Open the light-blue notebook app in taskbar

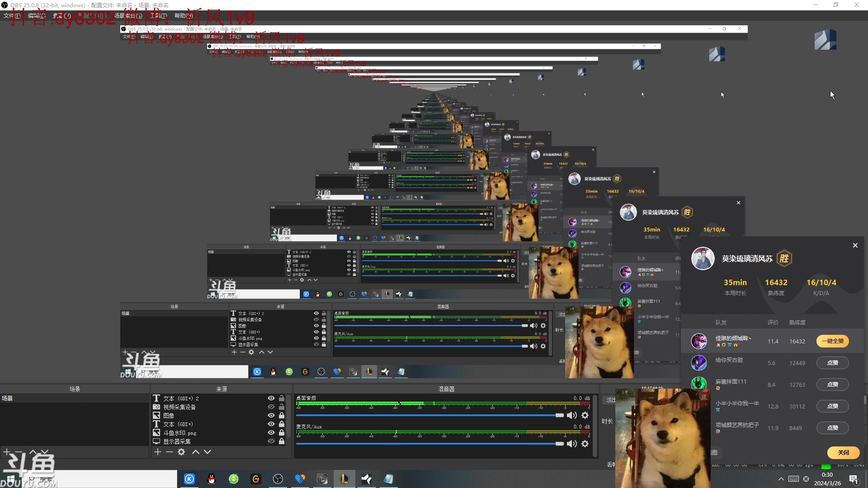389,479
